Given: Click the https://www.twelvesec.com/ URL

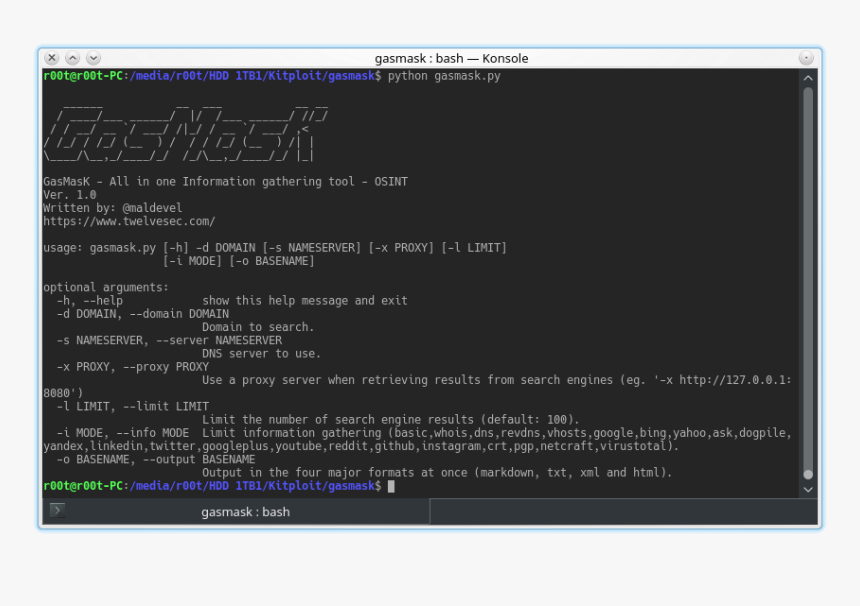Looking at the screenshot, I should [129, 221].
